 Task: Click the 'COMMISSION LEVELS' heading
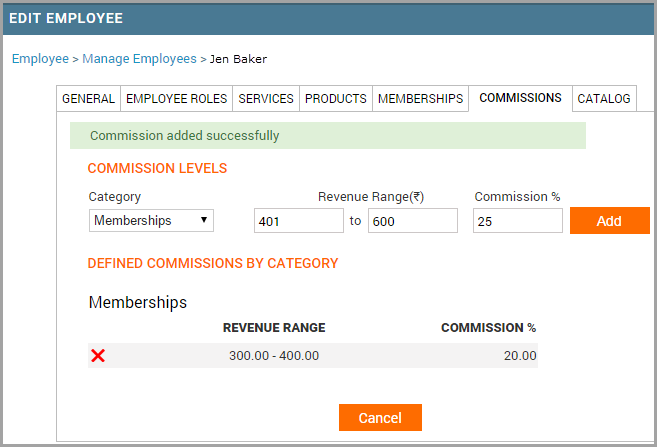[157, 168]
